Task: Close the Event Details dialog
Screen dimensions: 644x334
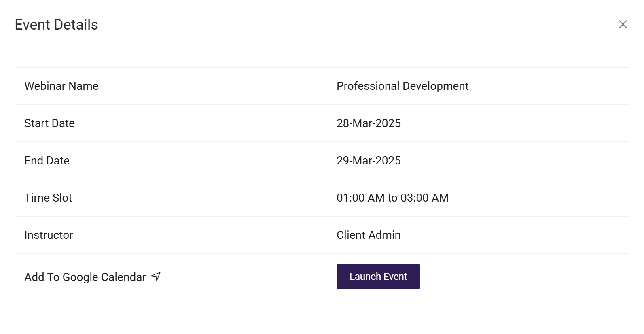Action: click(x=623, y=24)
